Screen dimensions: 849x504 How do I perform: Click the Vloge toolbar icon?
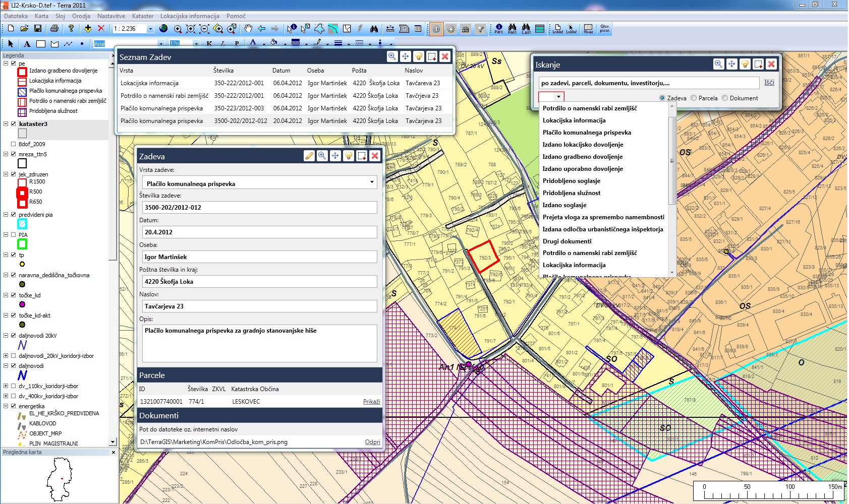point(588,29)
